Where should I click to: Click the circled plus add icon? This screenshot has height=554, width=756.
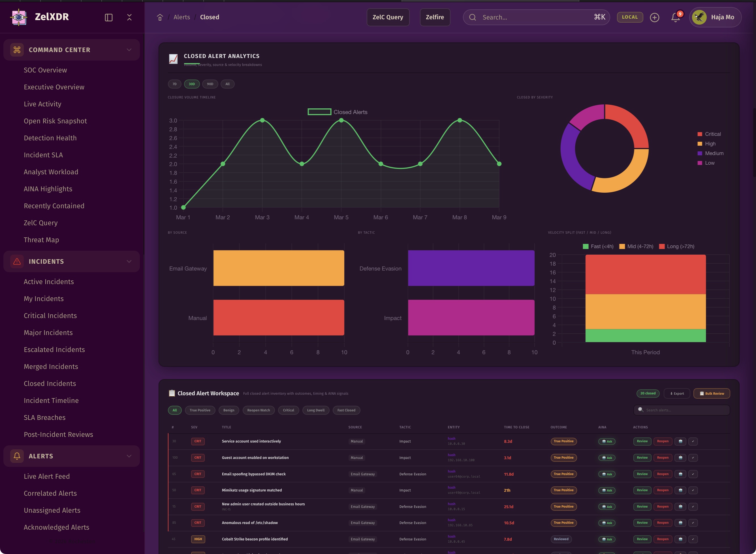pyautogui.click(x=654, y=18)
